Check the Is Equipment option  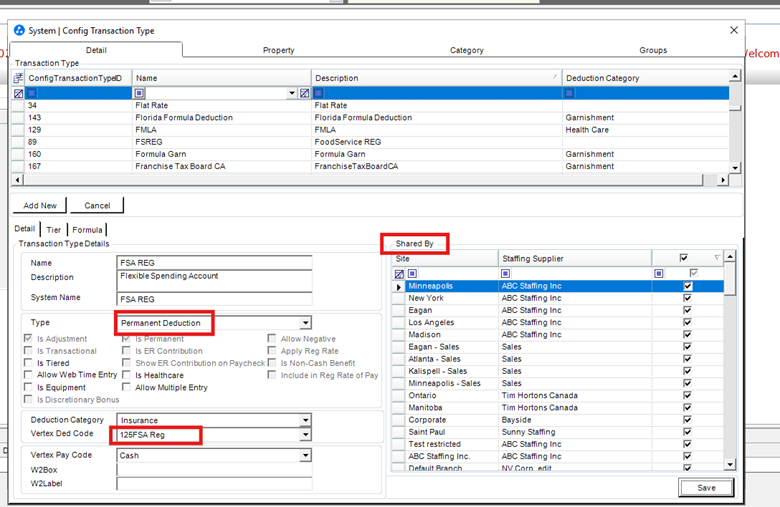click(28, 387)
